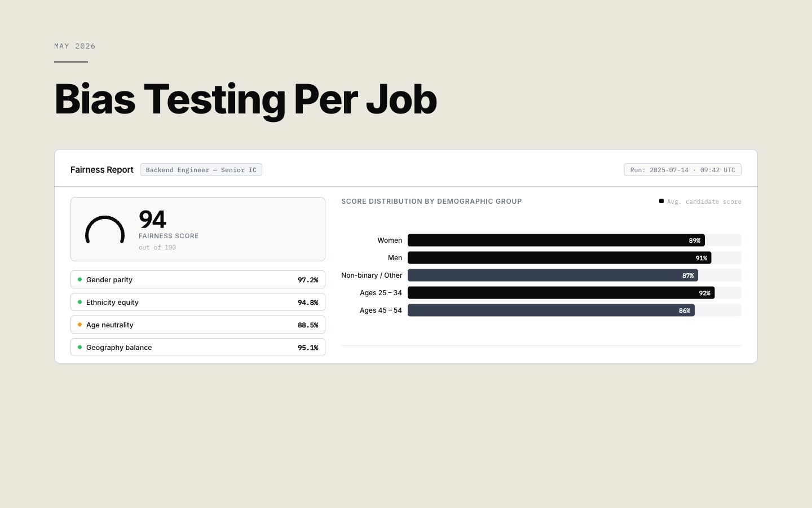Screen dimensions: 812x508
Task: Click the 94.8% value
Action: click(x=308, y=303)
